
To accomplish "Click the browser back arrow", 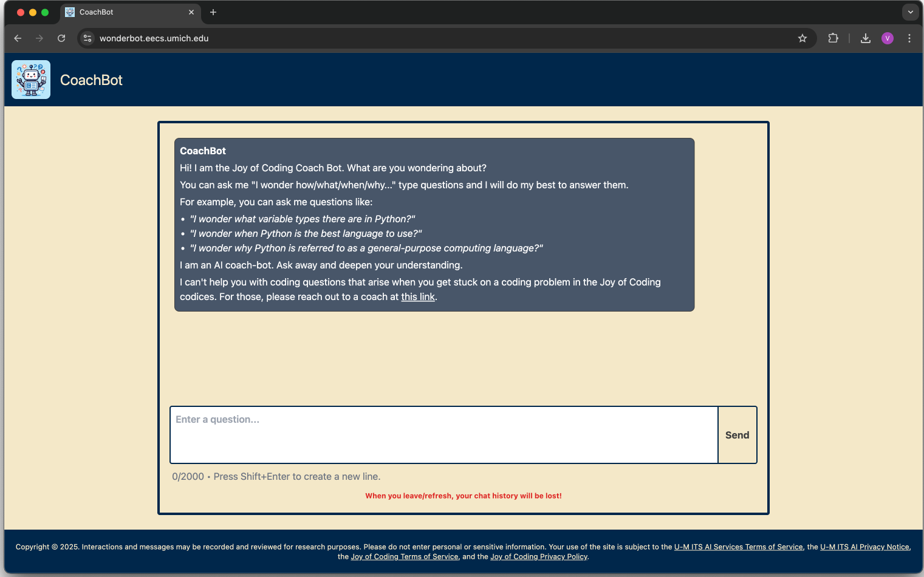I will (x=17, y=38).
